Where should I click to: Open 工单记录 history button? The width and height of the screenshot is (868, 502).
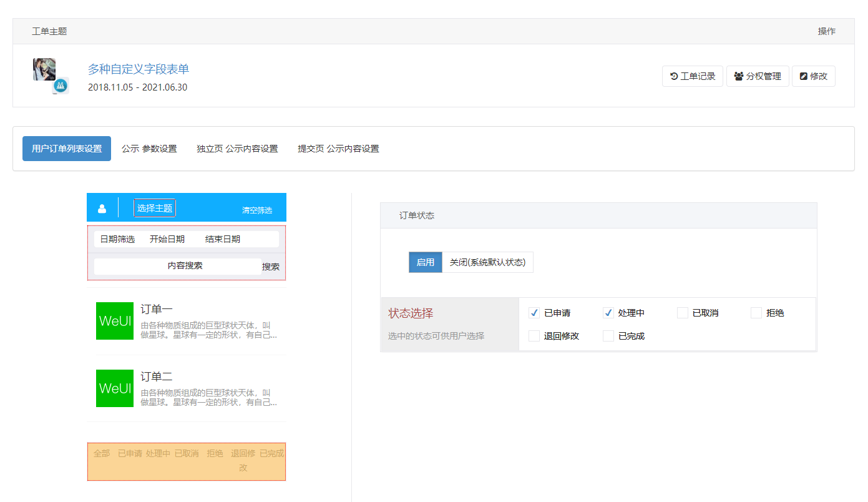tap(692, 76)
